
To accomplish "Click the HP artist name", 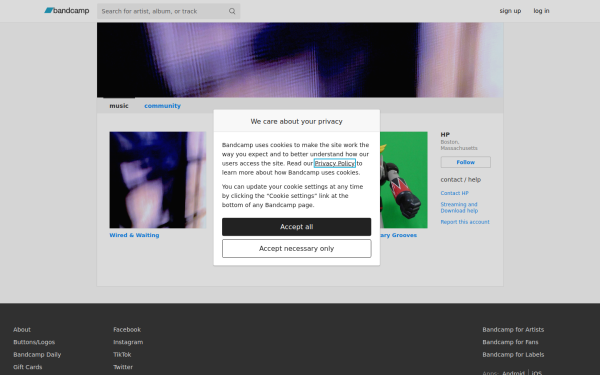I will [445, 135].
